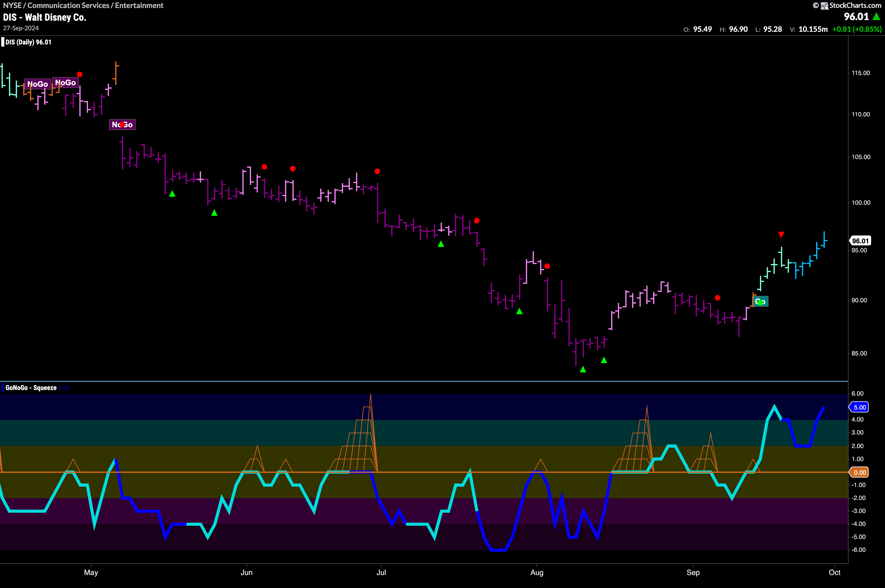This screenshot has width=885, height=588.
Task: Click the O: 95.49 open value
Action: click(698, 29)
